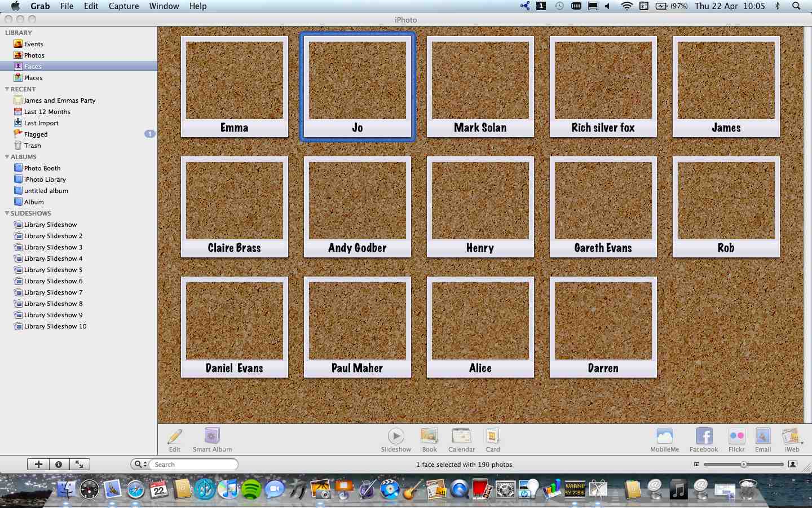The image size is (812, 508).
Task: Open the Grab application menu
Action: coord(40,6)
